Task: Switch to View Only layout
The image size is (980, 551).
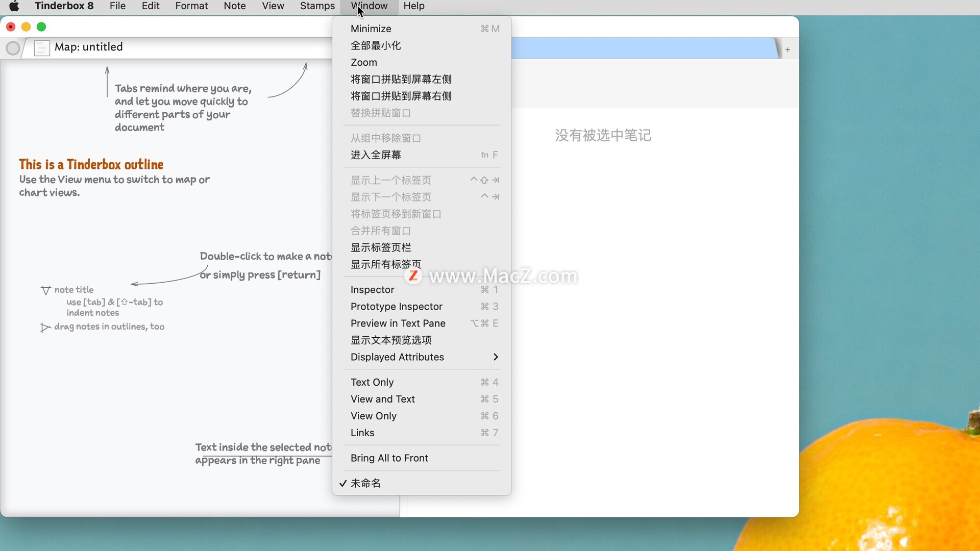Action: pyautogui.click(x=422, y=416)
